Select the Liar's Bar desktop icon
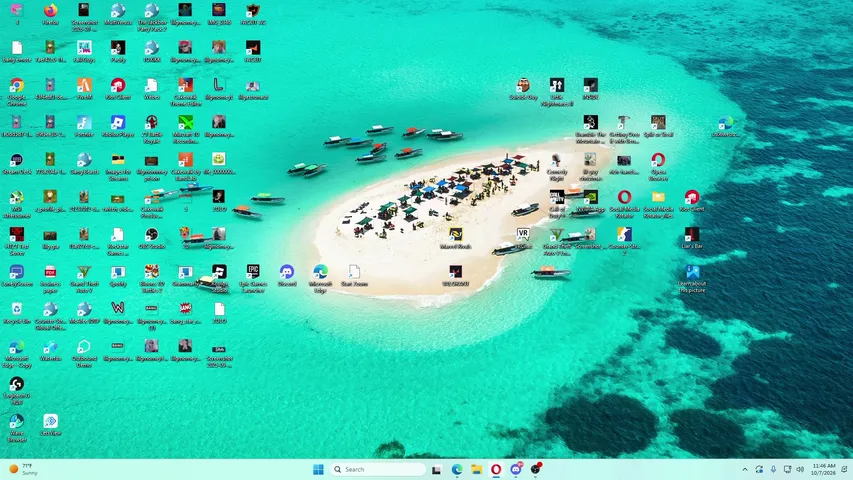 point(692,238)
